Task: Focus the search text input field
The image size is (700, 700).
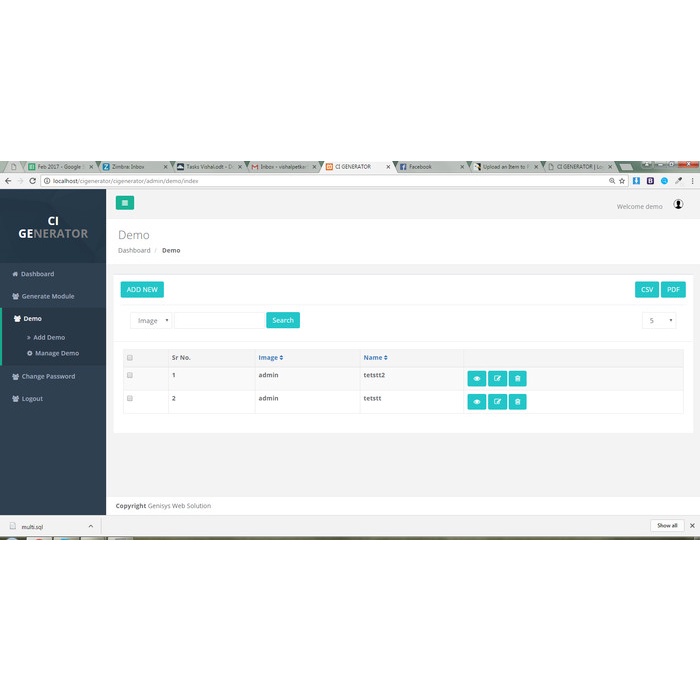Action: point(220,321)
